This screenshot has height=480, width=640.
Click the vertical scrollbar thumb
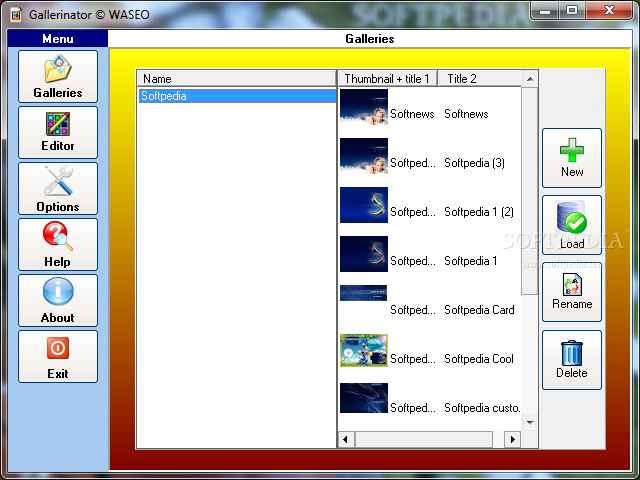(x=530, y=191)
